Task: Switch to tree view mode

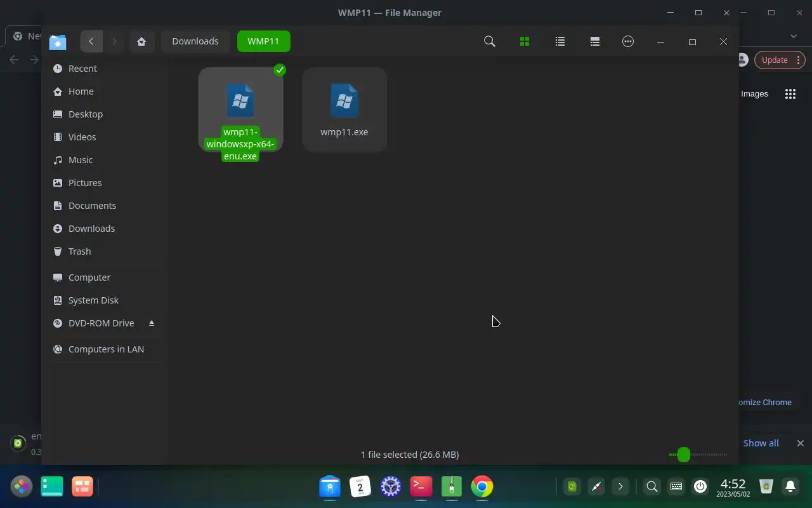Action: (594, 41)
